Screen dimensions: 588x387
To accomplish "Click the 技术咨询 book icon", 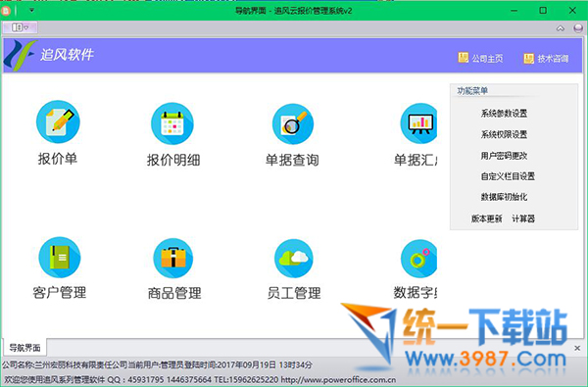I will coord(529,58).
